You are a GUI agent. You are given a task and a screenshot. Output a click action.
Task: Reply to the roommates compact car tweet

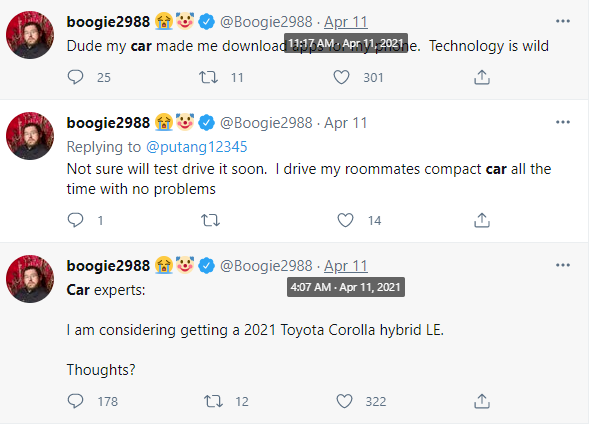(x=76, y=220)
